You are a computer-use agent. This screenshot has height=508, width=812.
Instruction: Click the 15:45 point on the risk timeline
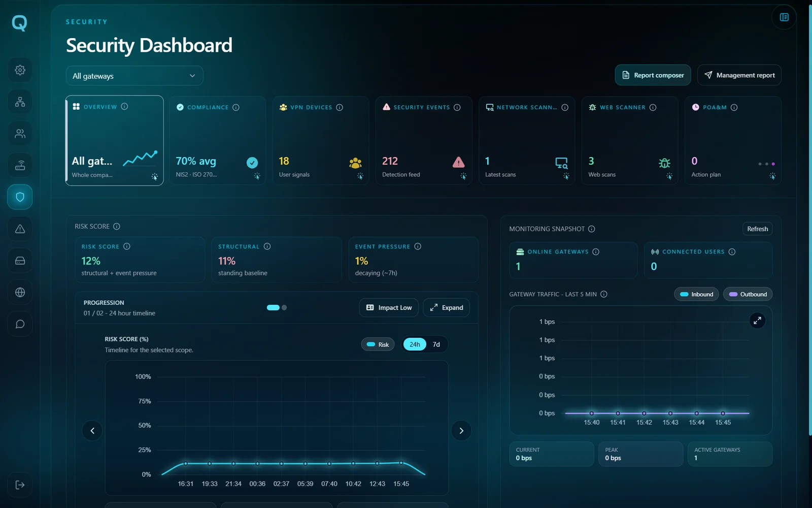(x=401, y=463)
